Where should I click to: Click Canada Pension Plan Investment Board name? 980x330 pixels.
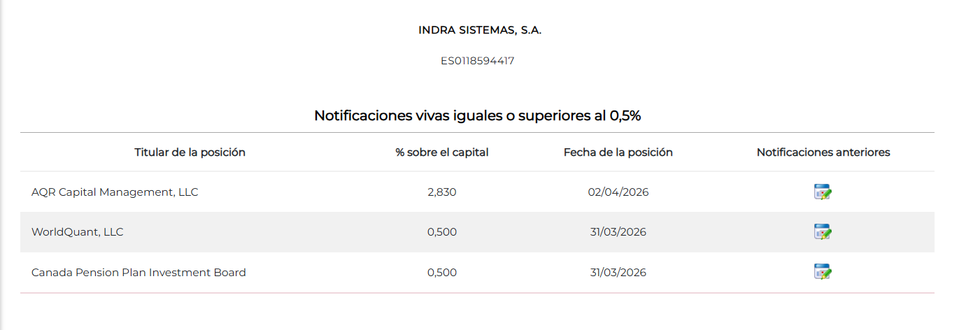(x=139, y=273)
